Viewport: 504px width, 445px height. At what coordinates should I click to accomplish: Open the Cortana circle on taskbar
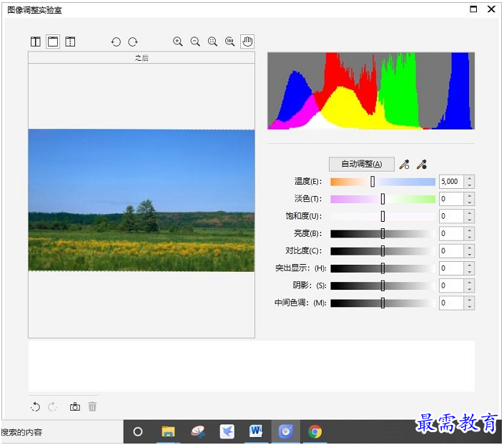(x=138, y=432)
